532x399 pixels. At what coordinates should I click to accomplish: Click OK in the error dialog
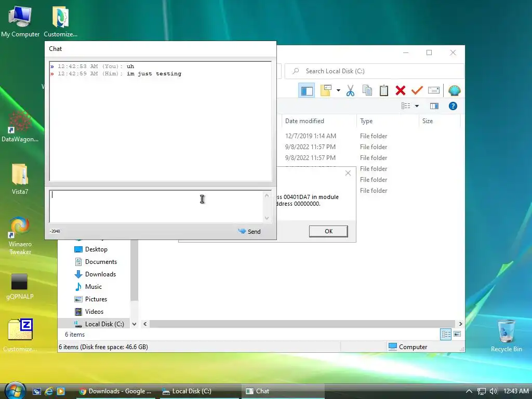[328, 231]
